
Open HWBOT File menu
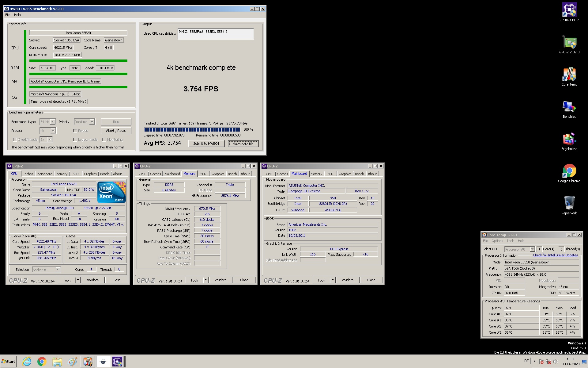click(x=8, y=15)
